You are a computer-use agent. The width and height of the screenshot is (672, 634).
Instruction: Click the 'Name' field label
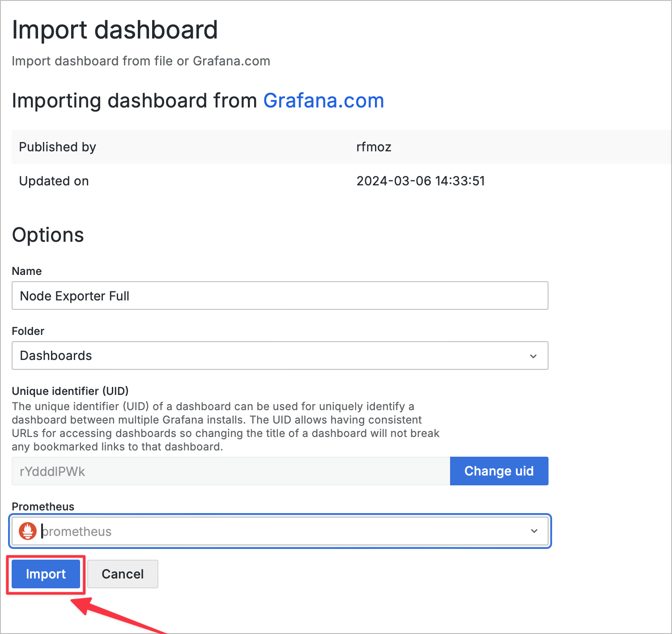[26, 271]
